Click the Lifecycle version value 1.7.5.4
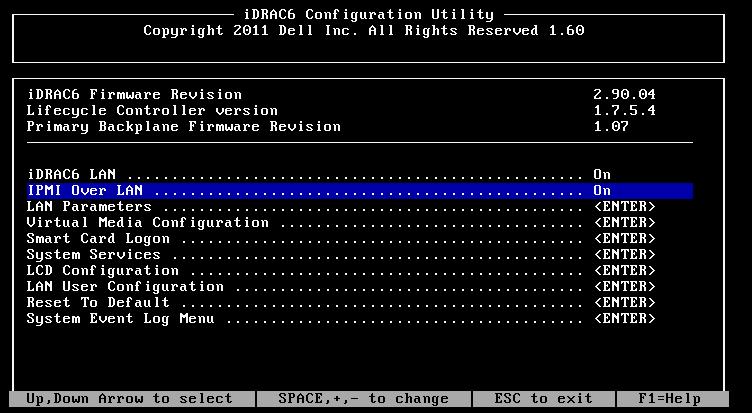This screenshot has width=752, height=413. tap(624, 110)
